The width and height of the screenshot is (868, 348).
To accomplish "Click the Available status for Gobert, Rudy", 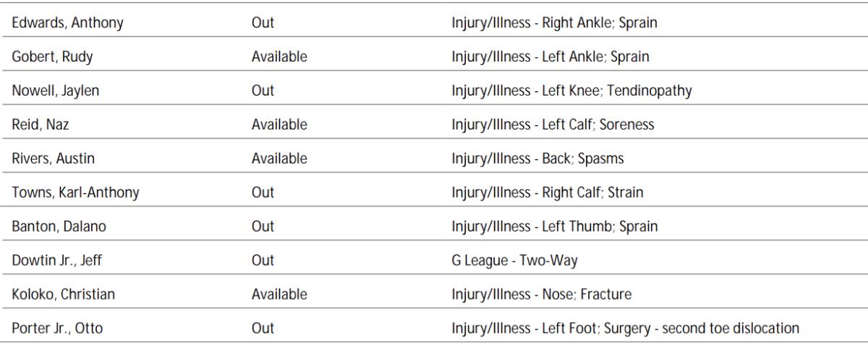I will pos(279,57).
